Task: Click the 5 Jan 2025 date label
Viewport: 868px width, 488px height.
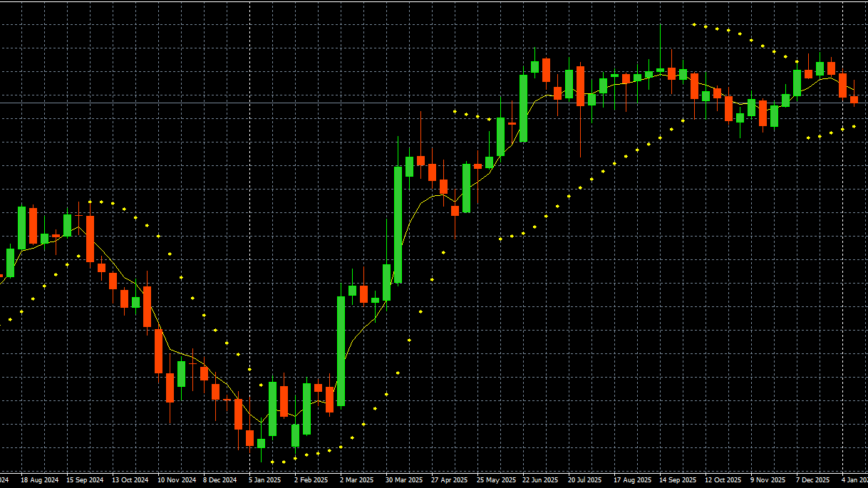Action: tap(266, 480)
